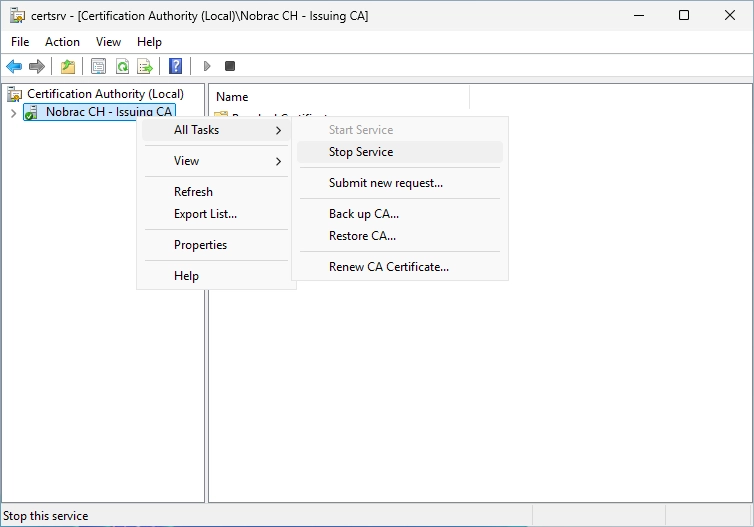
Task: Click the green Refresh toolbar icon
Action: tap(122, 66)
